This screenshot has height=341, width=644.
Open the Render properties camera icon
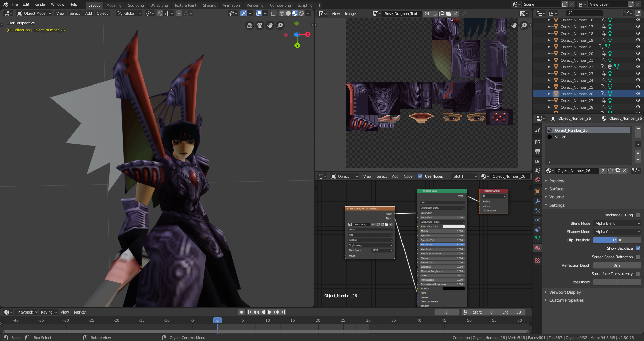538,142
